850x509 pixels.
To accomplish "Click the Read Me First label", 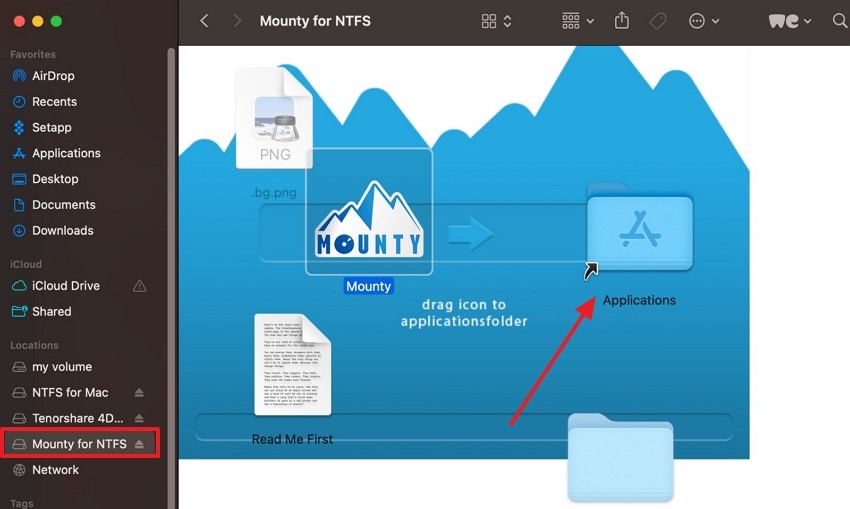I will 292,439.
